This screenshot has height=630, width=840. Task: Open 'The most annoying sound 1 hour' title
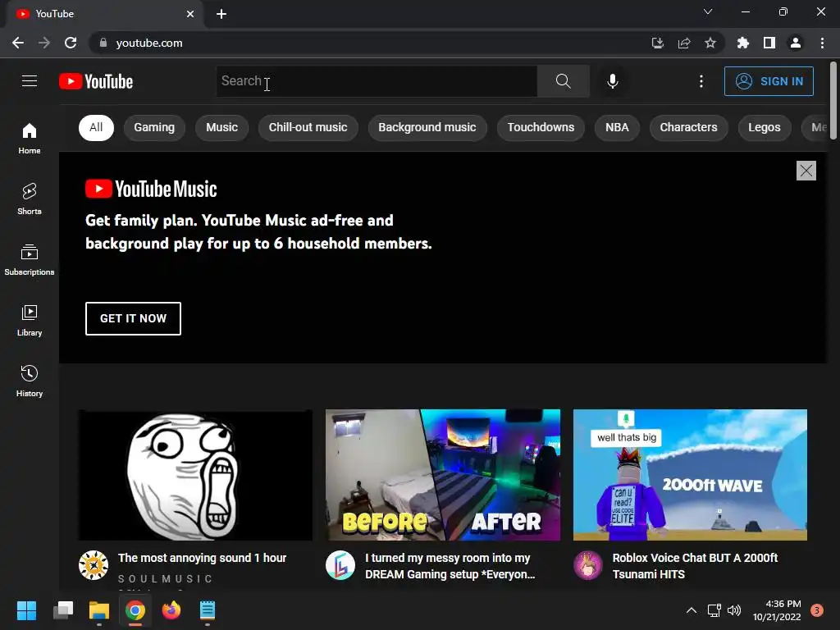point(202,558)
